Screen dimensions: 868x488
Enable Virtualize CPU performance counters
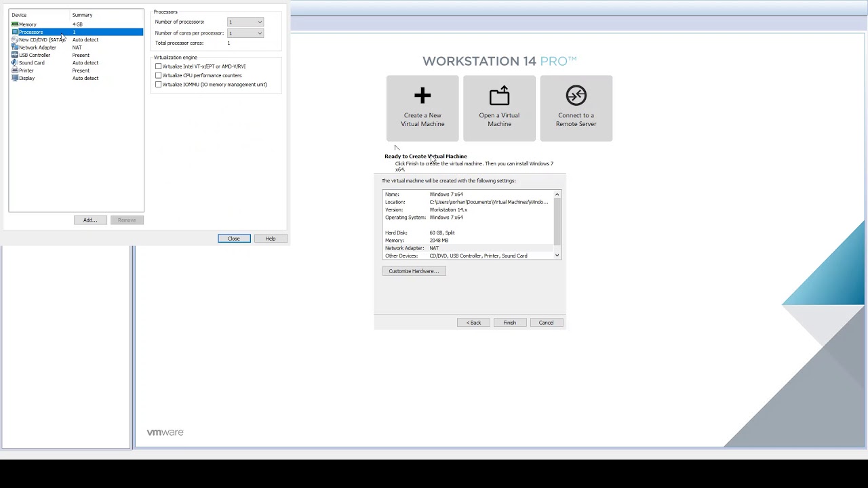[159, 75]
